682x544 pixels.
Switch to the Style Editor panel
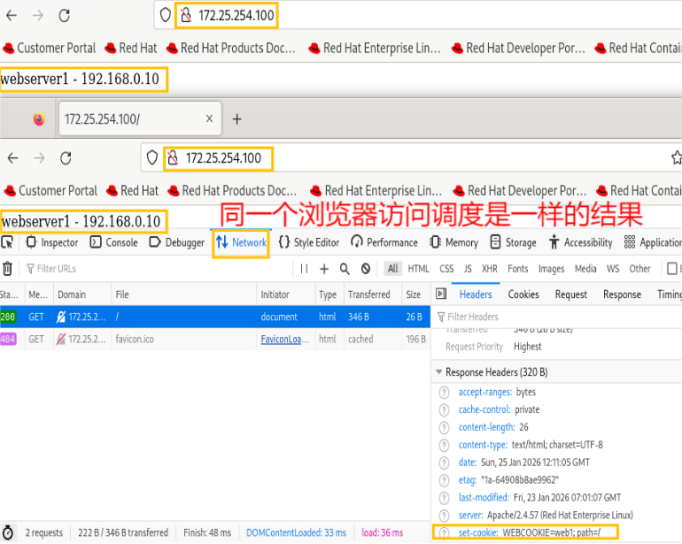pos(309,242)
